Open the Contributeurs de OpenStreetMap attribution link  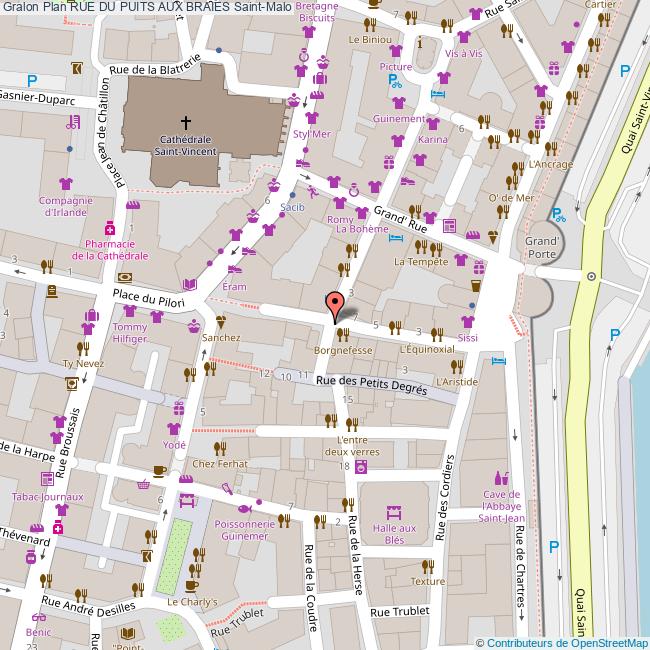tap(566, 642)
